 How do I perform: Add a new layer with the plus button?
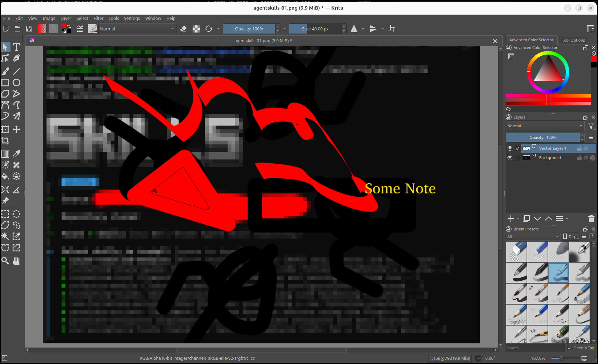511,219
